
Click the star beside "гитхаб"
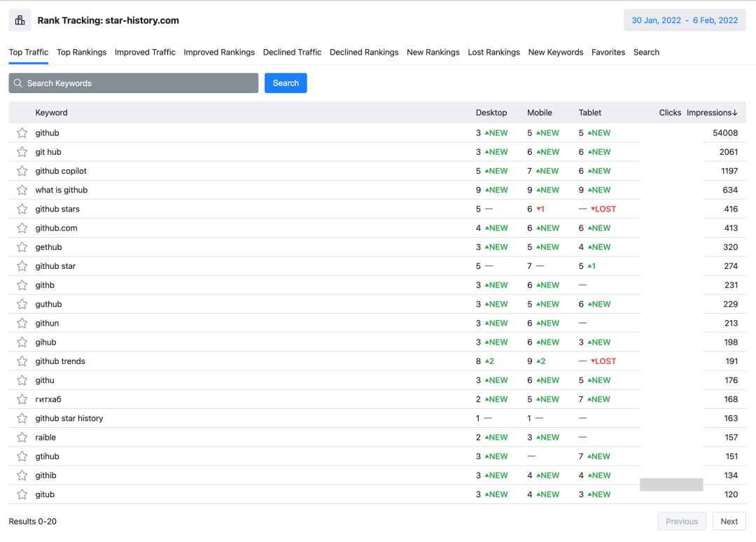22,400
